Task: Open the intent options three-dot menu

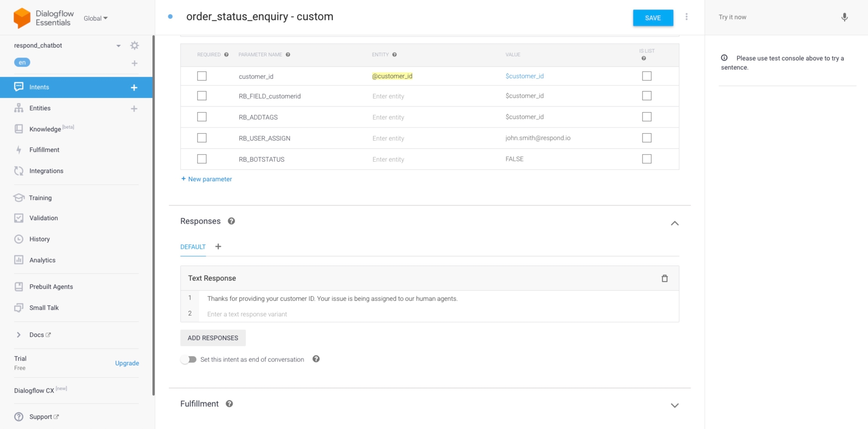Action: point(687,17)
